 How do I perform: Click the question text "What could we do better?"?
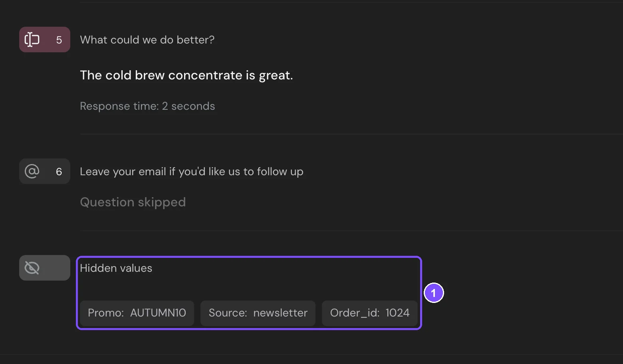(147, 40)
